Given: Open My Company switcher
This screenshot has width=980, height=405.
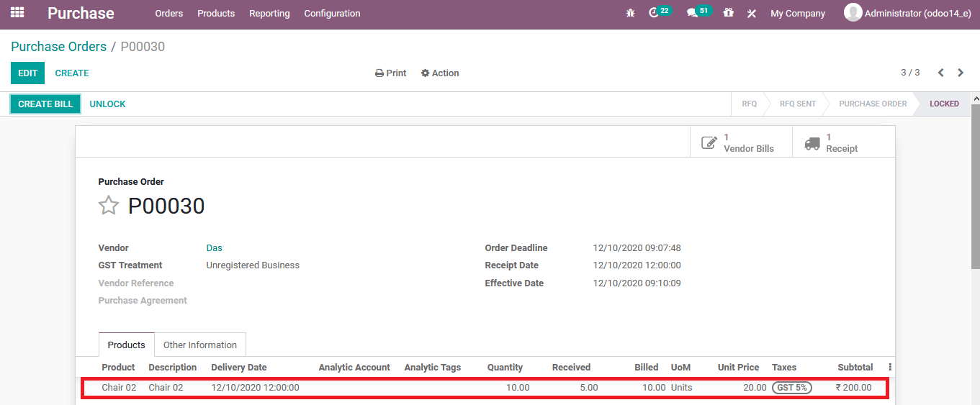Looking at the screenshot, I should tap(798, 13).
